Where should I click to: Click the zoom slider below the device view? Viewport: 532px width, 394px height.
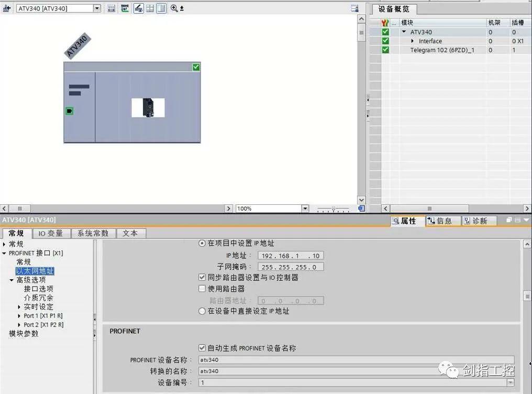(x=334, y=209)
